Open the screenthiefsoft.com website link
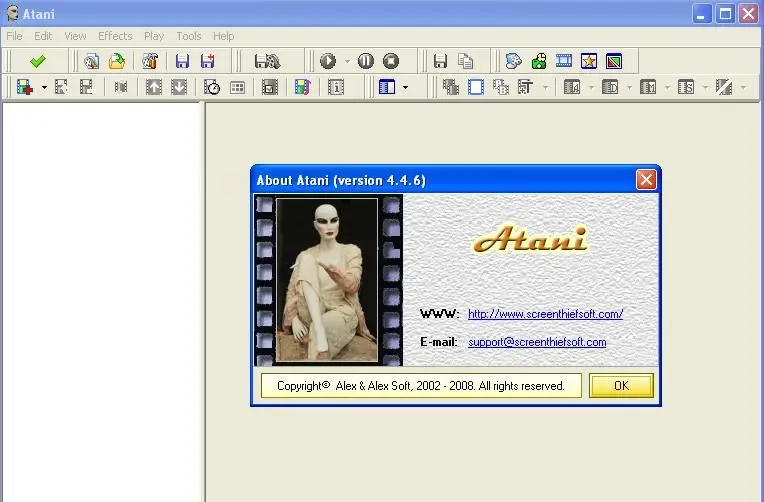 point(545,314)
